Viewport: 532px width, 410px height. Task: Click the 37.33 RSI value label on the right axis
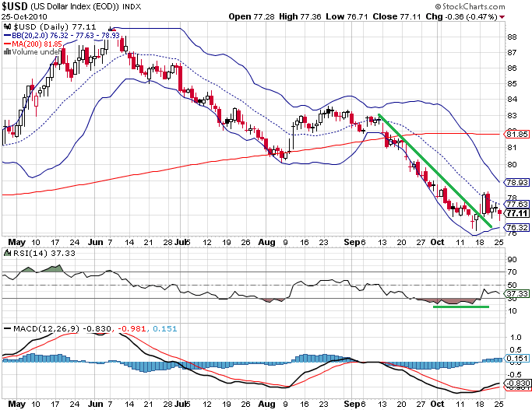[517, 294]
